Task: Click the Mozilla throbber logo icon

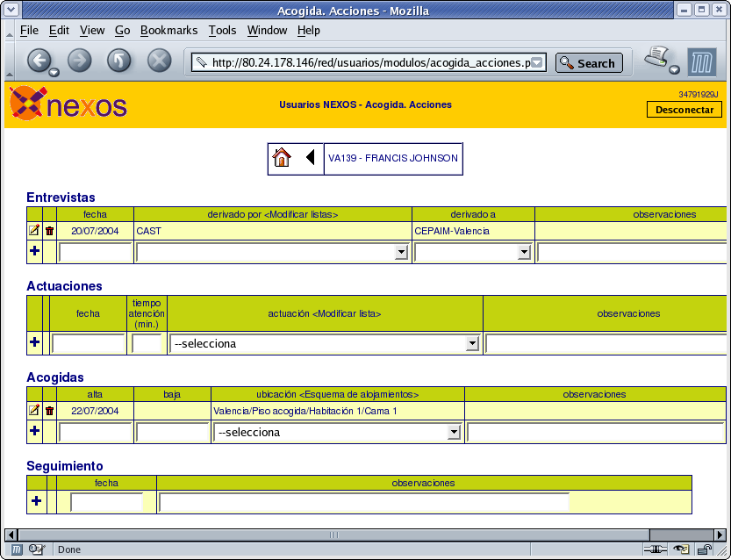Action: click(x=702, y=62)
